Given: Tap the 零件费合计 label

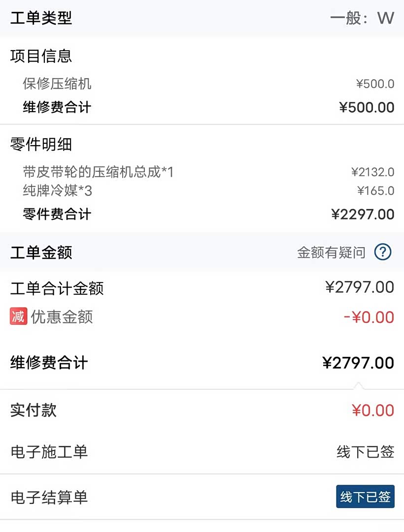Looking at the screenshot, I should (x=57, y=214).
